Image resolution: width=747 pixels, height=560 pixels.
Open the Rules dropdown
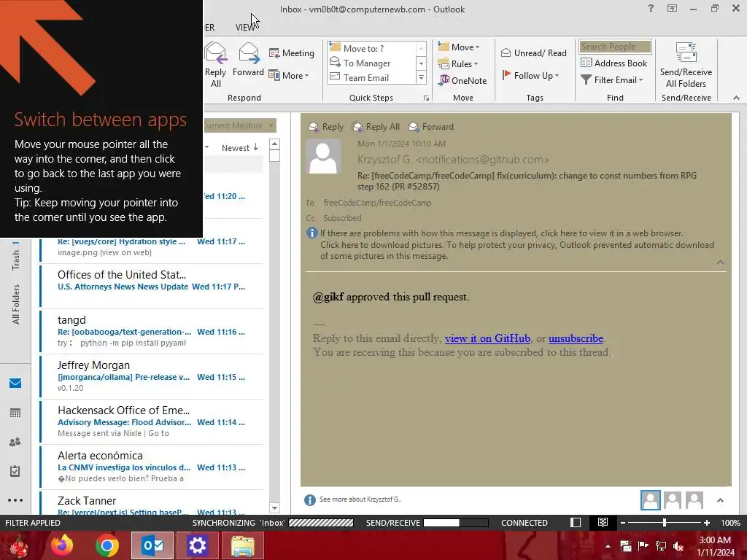click(x=458, y=64)
